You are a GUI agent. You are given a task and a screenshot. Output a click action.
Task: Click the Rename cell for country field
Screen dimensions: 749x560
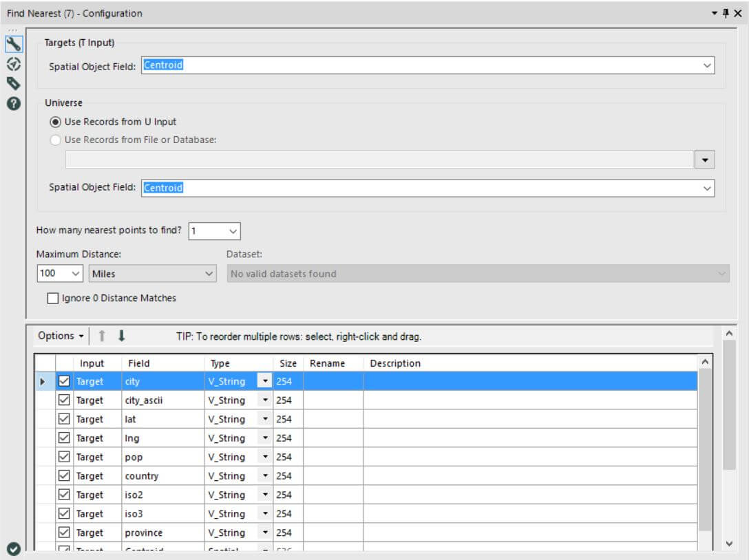[x=333, y=476]
